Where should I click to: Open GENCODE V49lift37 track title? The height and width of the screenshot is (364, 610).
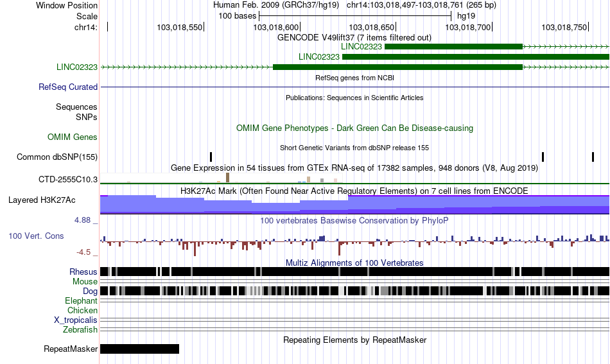click(x=354, y=37)
